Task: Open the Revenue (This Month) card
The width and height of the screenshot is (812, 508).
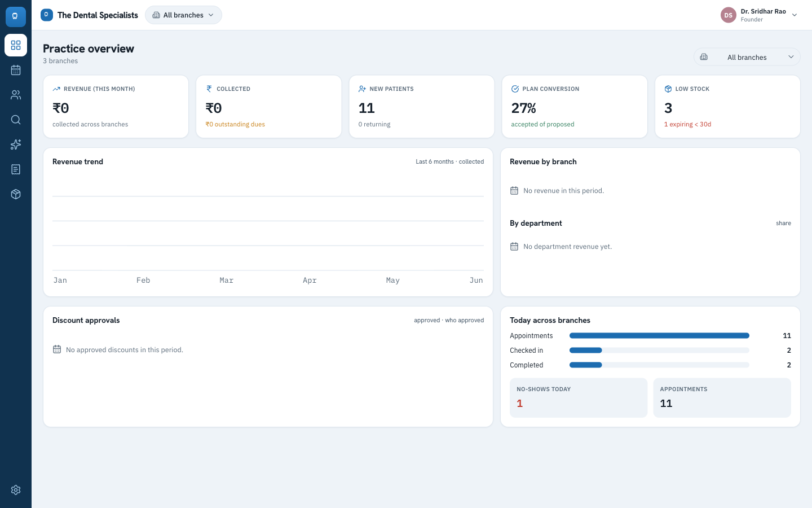Action: pyautogui.click(x=116, y=107)
